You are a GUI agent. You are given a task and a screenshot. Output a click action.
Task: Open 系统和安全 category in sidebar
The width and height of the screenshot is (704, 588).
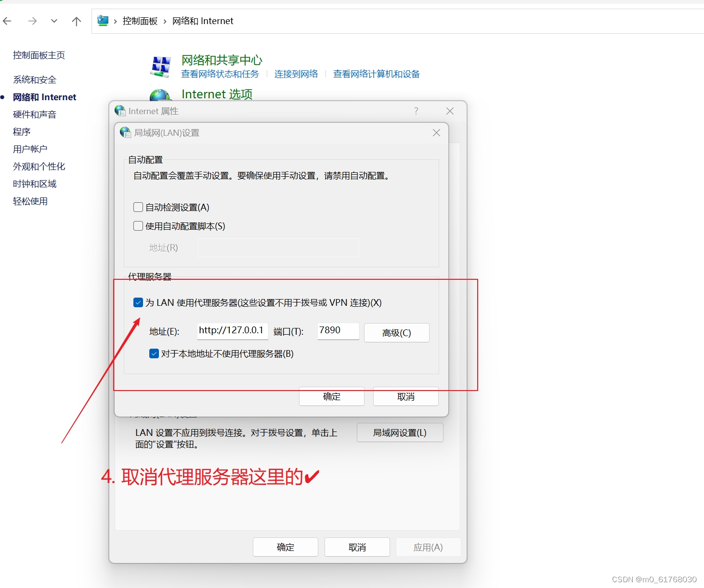(x=35, y=79)
